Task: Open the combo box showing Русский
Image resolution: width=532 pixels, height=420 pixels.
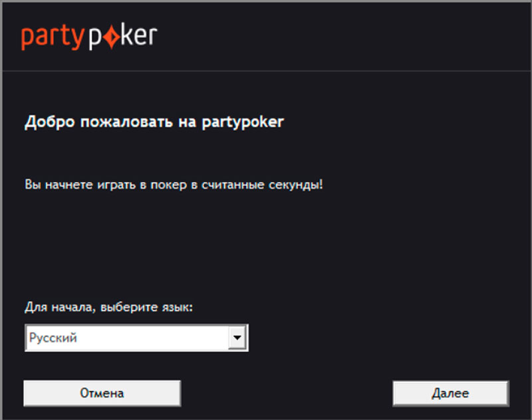Action: [x=136, y=338]
